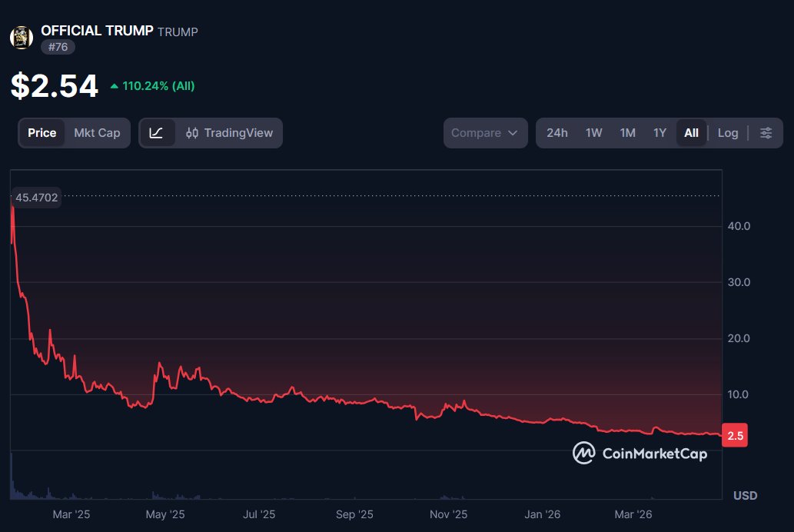Click the Jan '26 axis label

[x=543, y=514]
